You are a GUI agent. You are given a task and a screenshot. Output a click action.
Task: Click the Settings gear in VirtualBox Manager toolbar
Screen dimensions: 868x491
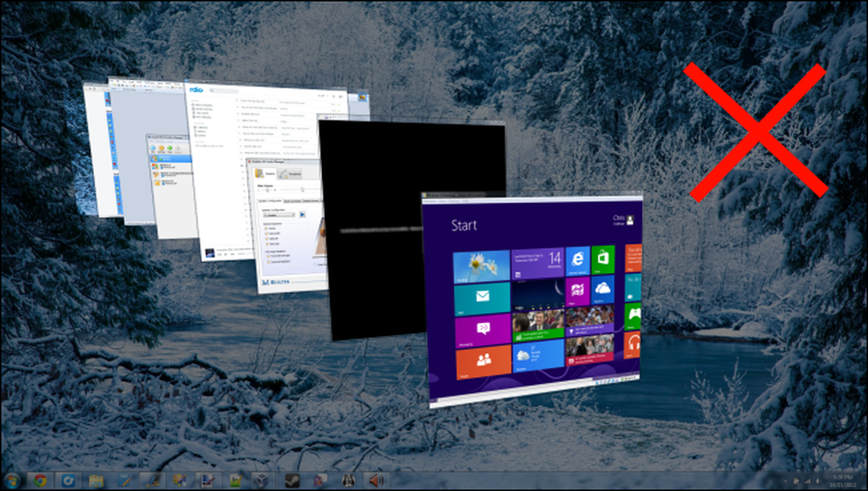tap(161, 149)
